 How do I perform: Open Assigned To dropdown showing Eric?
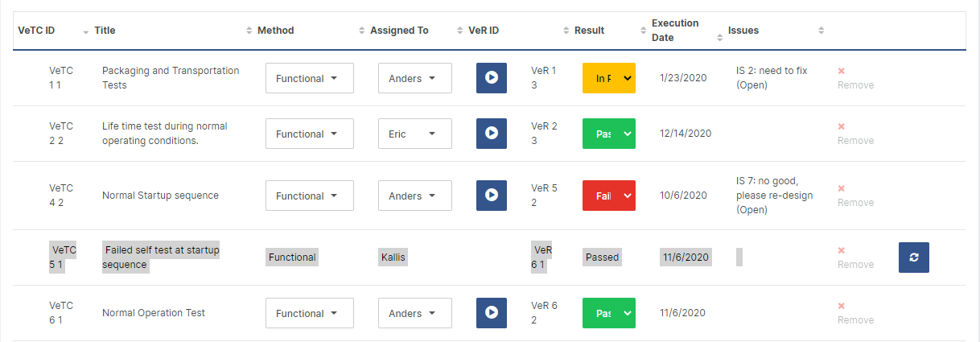point(414,134)
